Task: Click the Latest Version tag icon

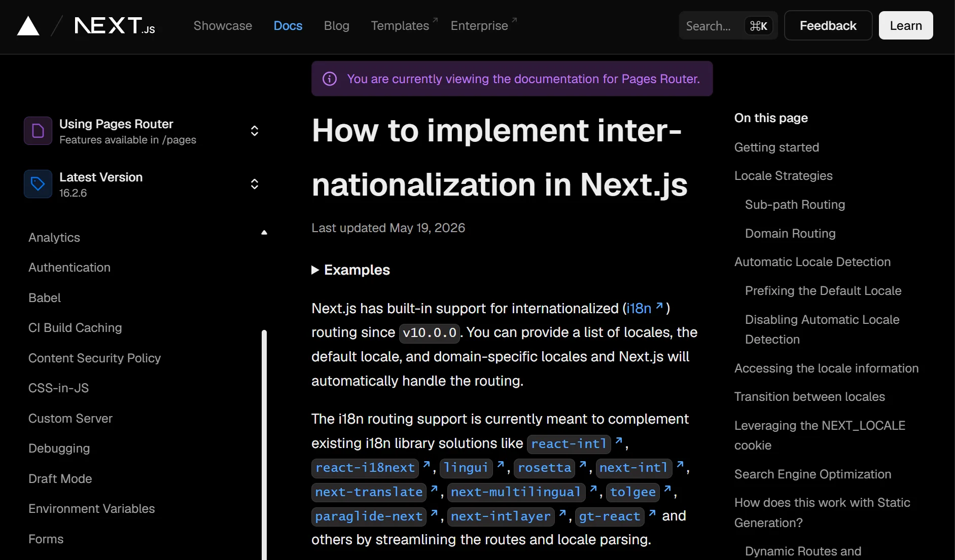Action: tap(38, 184)
